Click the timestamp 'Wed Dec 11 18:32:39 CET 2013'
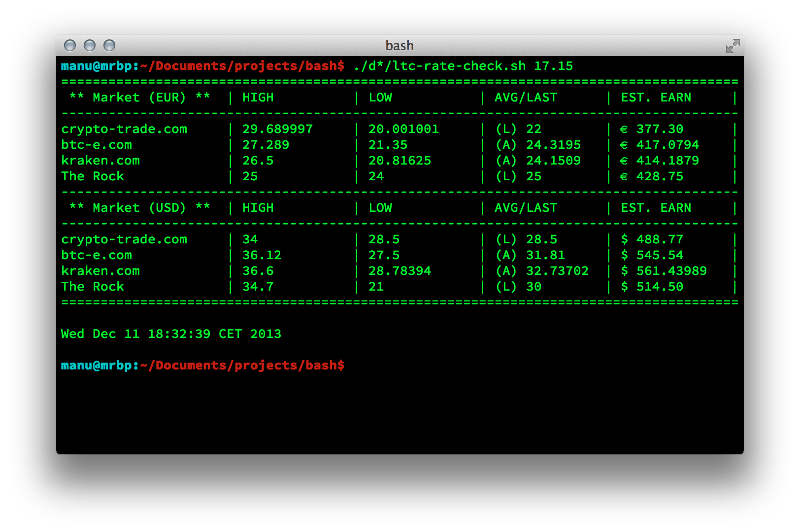 [171, 334]
